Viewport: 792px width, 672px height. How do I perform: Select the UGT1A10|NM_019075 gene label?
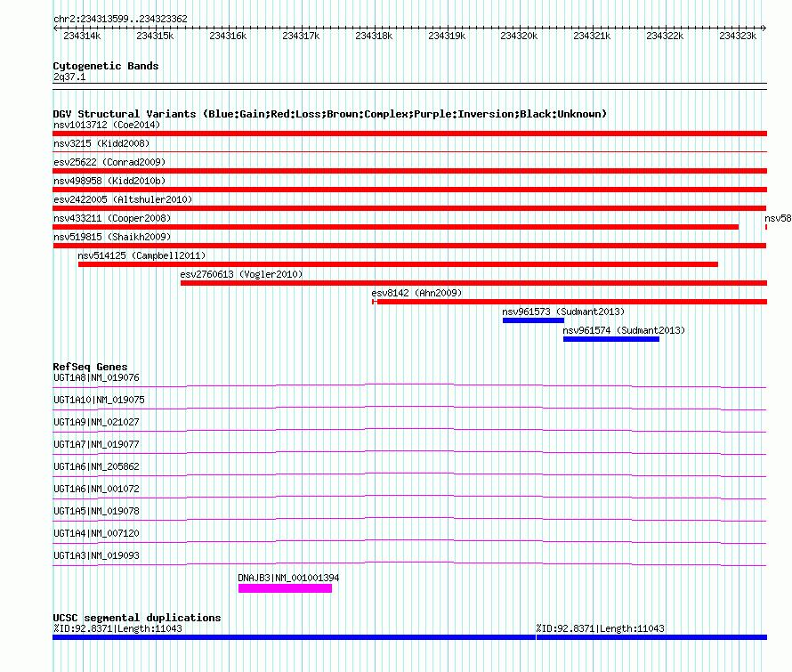99,401
